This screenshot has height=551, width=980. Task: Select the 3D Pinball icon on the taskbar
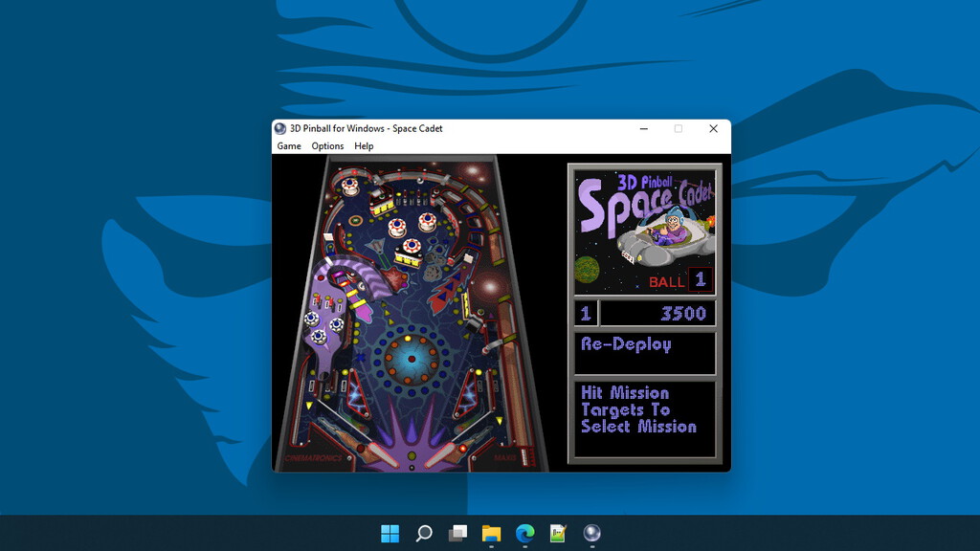590,533
